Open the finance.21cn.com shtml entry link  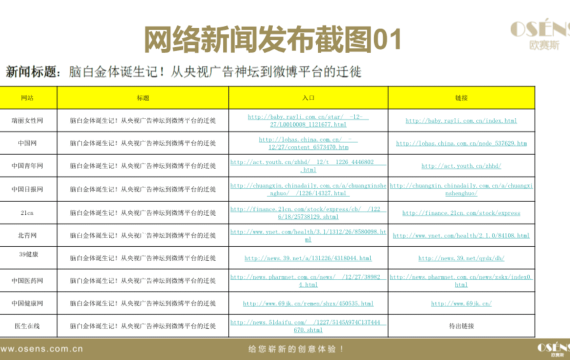(x=308, y=213)
